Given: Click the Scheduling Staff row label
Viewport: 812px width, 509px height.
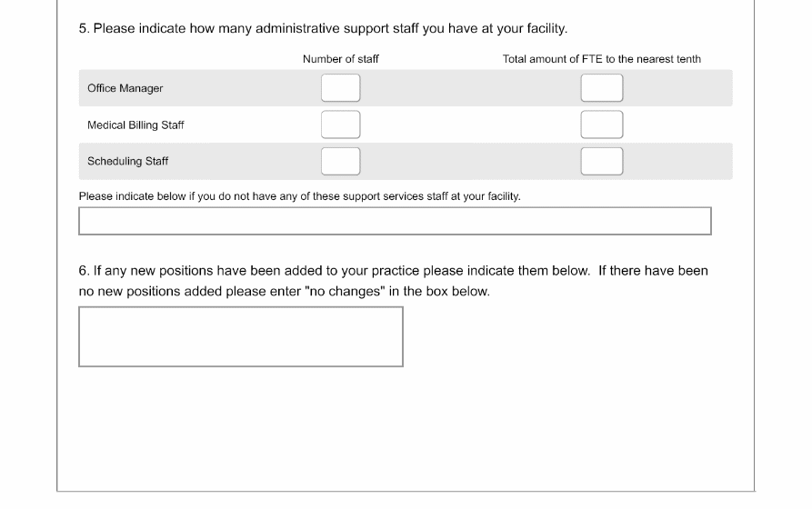Looking at the screenshot, I should coord(128,161).
